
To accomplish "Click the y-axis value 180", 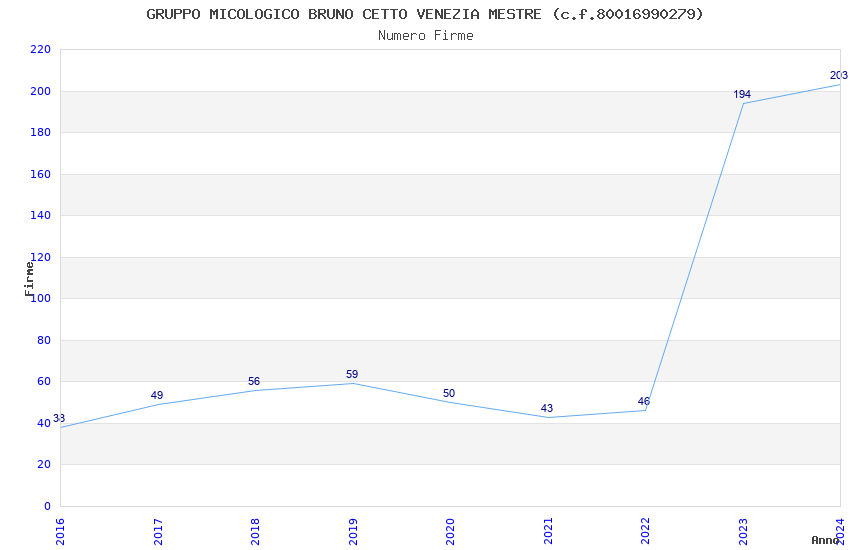I will (x=41, y=132).
